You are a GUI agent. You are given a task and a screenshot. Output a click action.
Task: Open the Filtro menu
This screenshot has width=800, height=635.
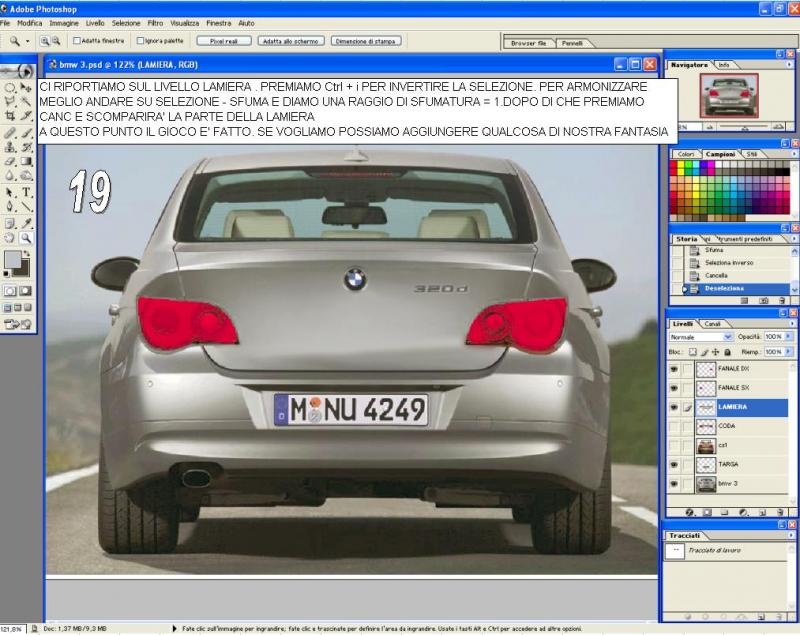(x=155, y=23)
